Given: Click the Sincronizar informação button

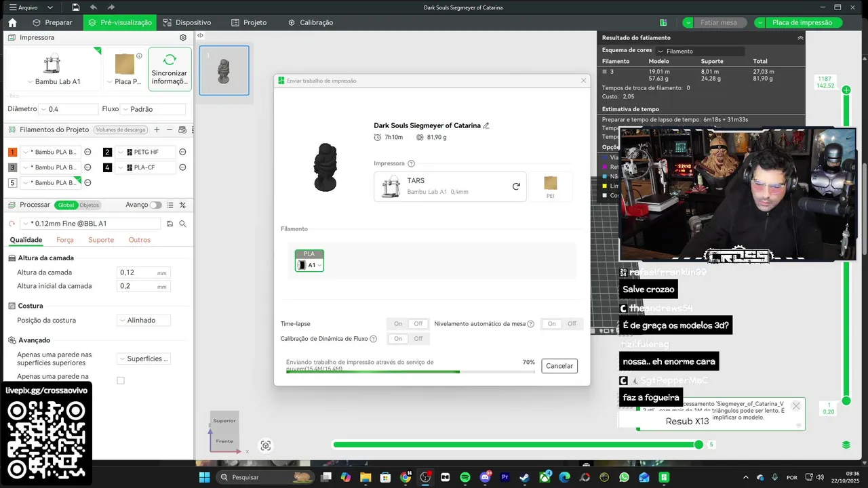Looking at the screenshot, I should (x=170, y=69).
